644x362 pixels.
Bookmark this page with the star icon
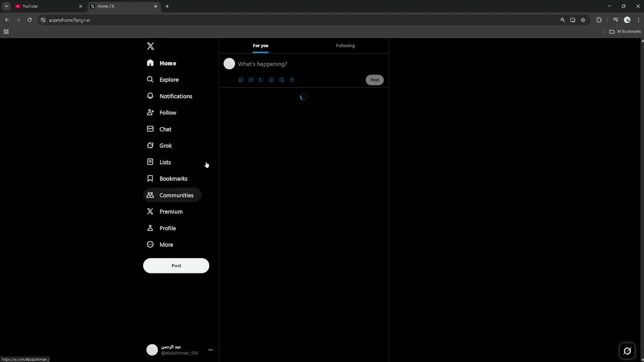coord(583,20)
